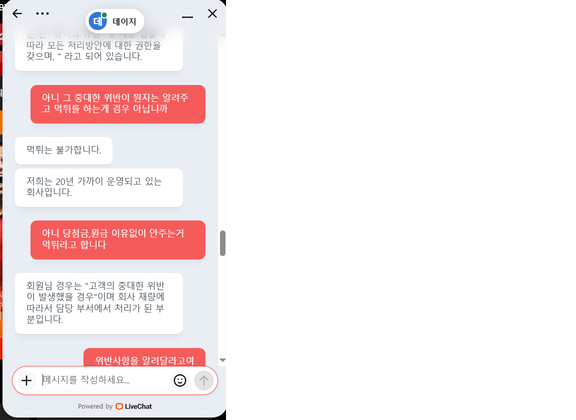576x420 pixels.
Task: Click the send arrow button
Action: 204,380
